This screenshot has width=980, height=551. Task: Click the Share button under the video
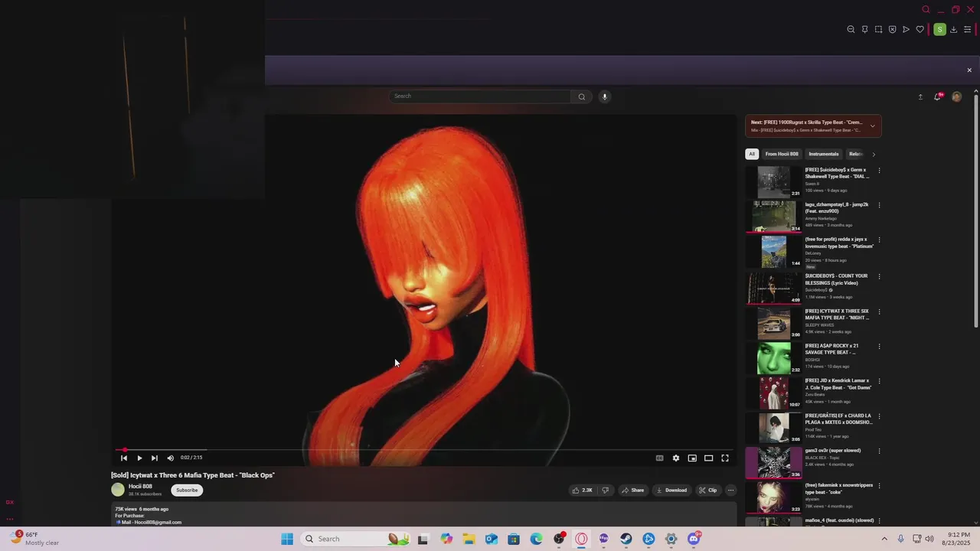point(632,490)
